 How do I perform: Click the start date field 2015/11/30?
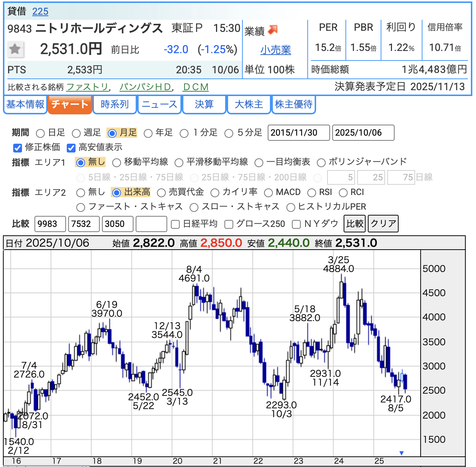pyautogui.click(x=299, y=133)
